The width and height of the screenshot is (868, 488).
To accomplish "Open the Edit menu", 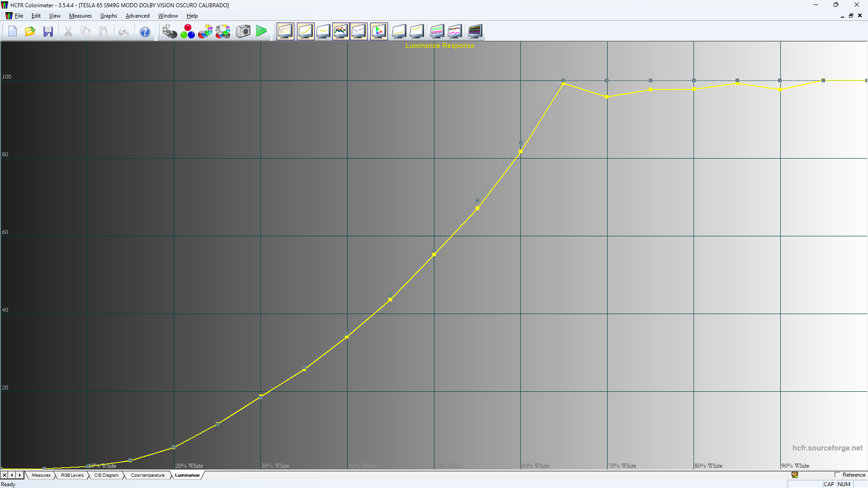I will [36, 16].
